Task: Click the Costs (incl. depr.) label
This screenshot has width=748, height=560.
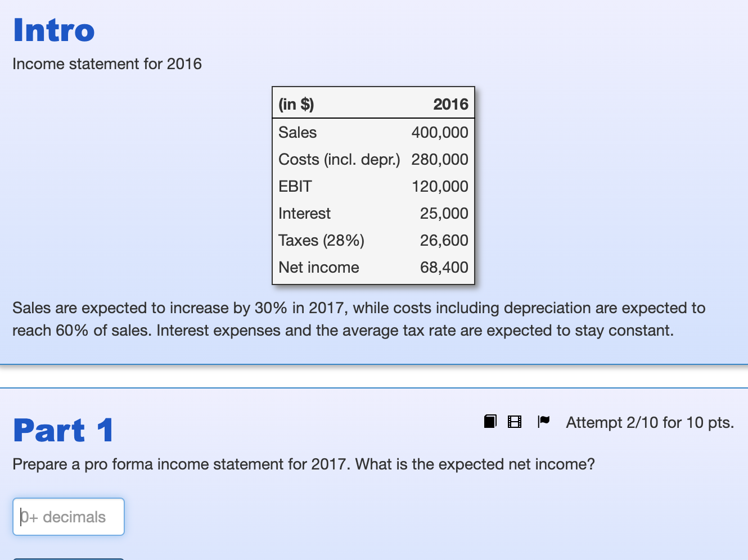Action: pos(339,159)
